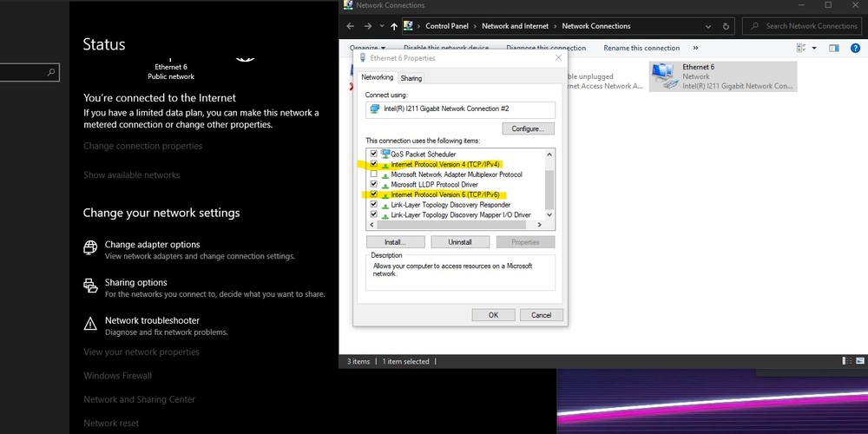Screen dimensions: 868x434
Task: Switch to the Networking tab
Action: (377, 77)
